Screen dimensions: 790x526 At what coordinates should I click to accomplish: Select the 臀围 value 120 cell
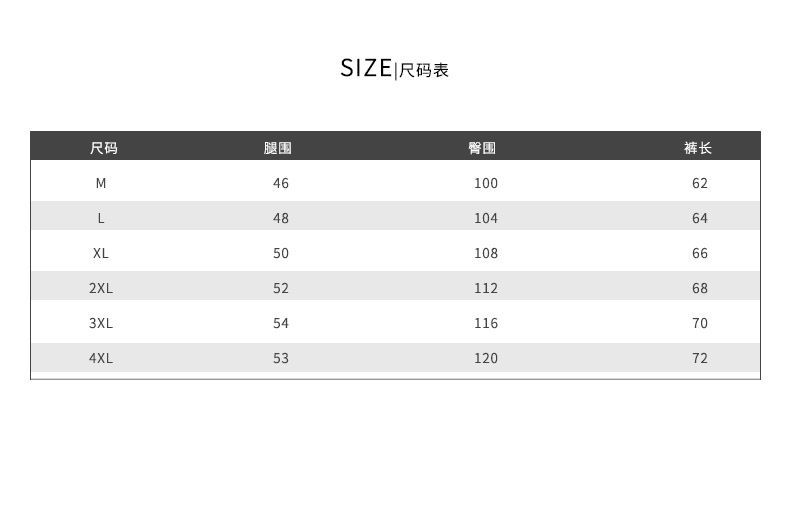[x=486, y=358]
